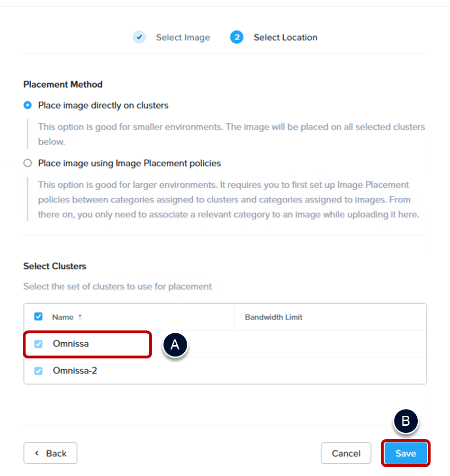This screenshot has width=450, height=476.
Task: Uncheck the Omnissa cluster checkbox
Action: pos(38,344)
